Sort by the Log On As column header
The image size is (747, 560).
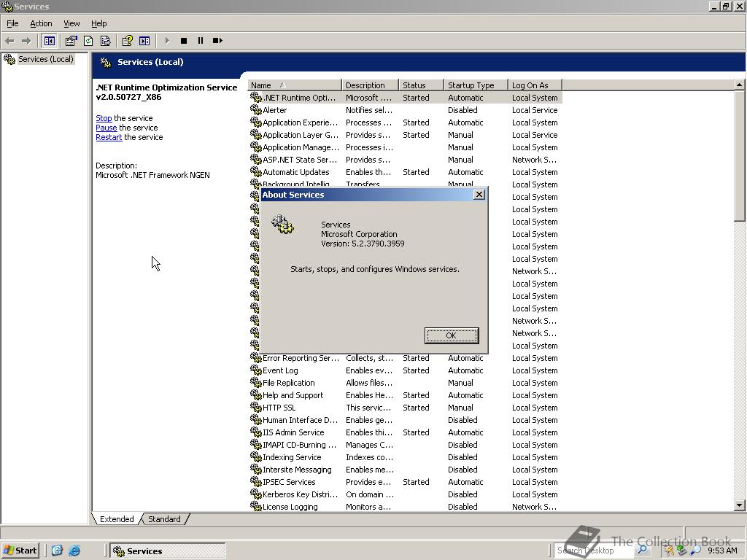pyautogui.click(x=535, y=85)
